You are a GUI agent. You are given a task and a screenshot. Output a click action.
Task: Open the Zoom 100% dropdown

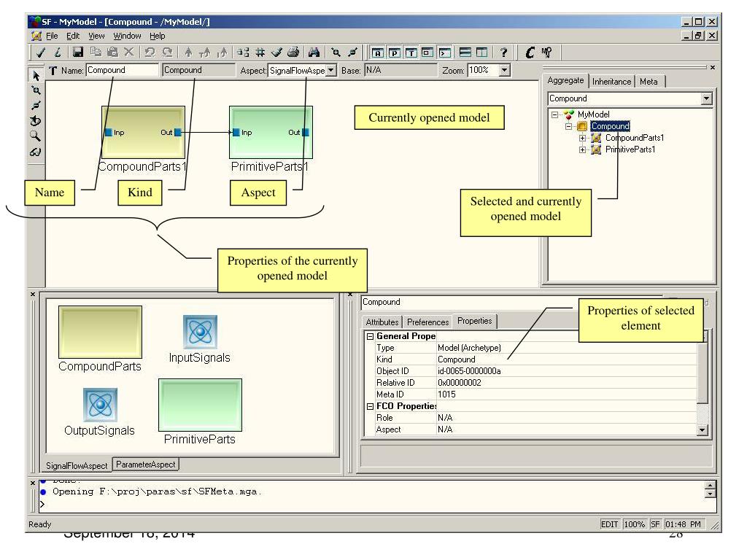pyautogui.click(x=505, y=71)
